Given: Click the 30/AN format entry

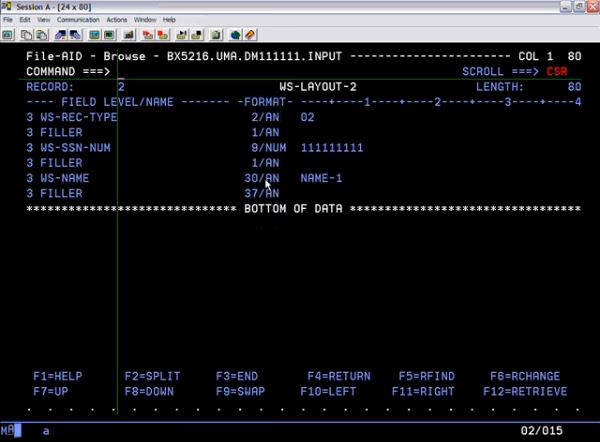Looking at the screenshot, I should coord(262,178).
